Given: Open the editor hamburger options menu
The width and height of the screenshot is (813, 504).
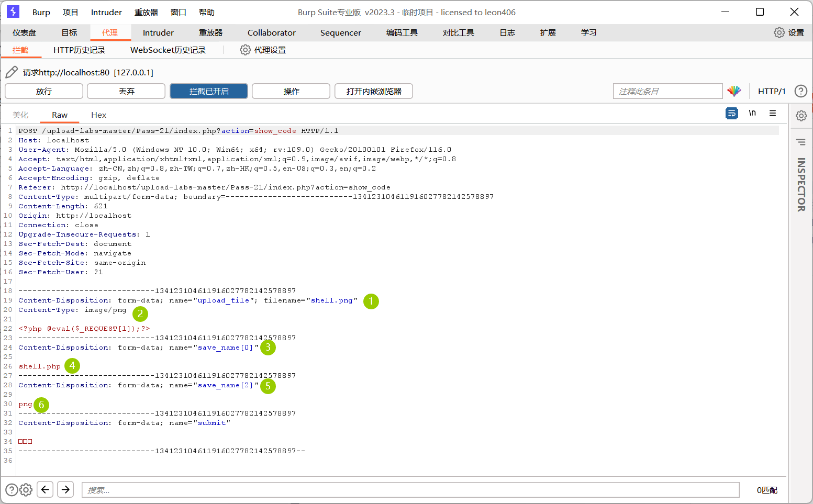Looking at the screenshot, I should coord(772,113).
